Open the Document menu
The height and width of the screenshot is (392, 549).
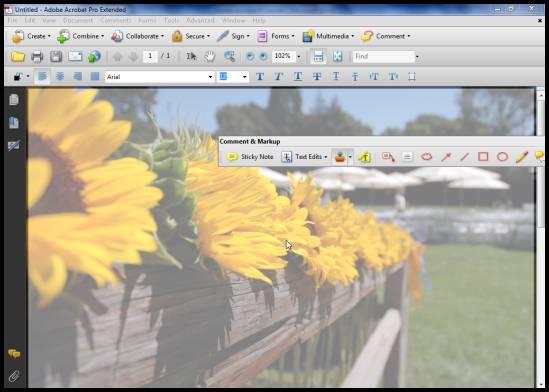coord(78,20)
